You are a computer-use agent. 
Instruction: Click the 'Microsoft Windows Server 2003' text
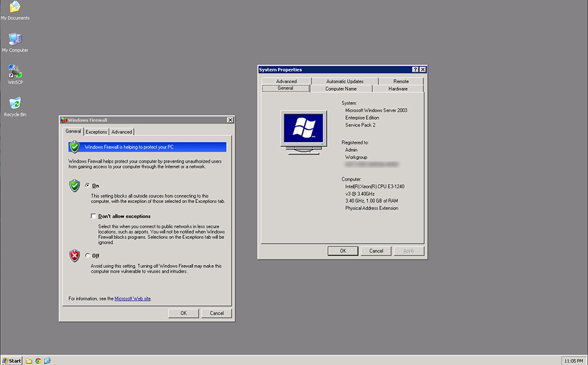point(376,111)
